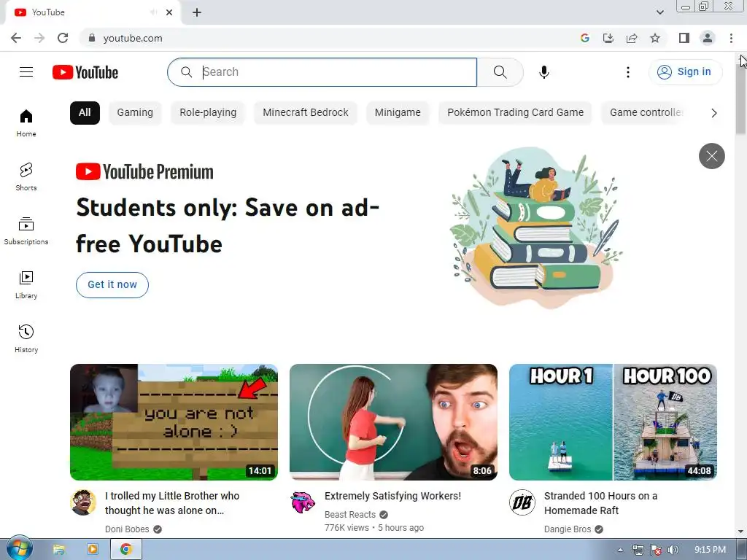Click the install app icon in address bar
Screen dimensions: 747x560
tap(608, 38)
